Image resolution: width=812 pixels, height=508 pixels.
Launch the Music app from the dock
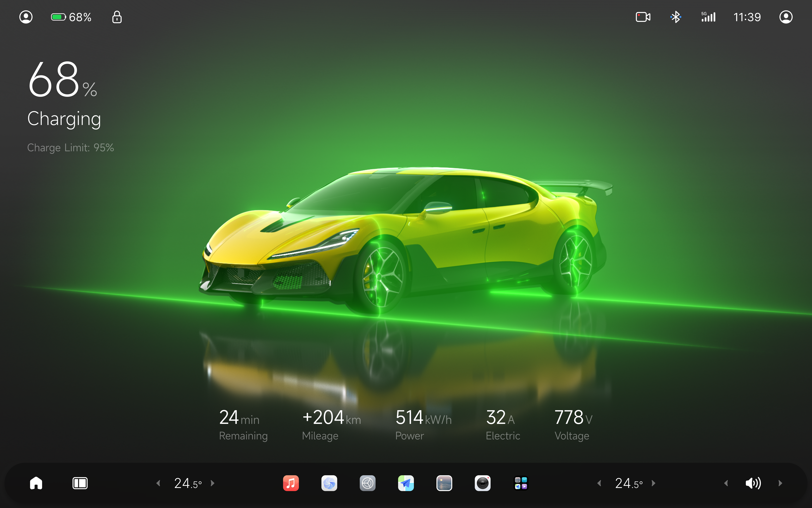click(x=291, y=483)
